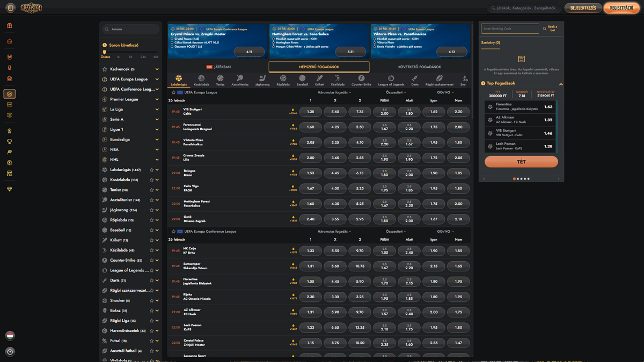644x362 pixels.
Task: Open the Háromutas fogadás dropdown
Action: pos(334,92)
